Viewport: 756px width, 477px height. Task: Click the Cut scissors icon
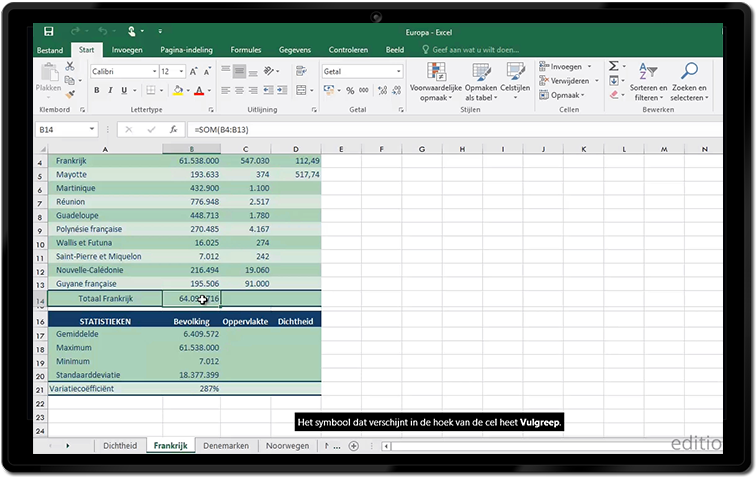pyautogui.click(x=70, y=66)
